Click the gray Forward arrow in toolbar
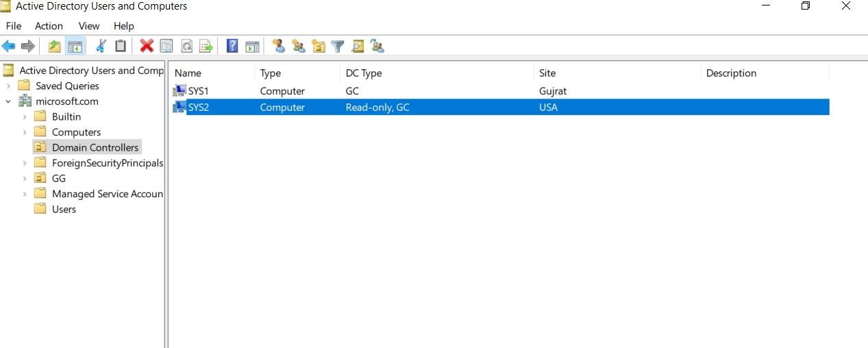Screen dimensions: 868x348 click(x=28, y=47)
